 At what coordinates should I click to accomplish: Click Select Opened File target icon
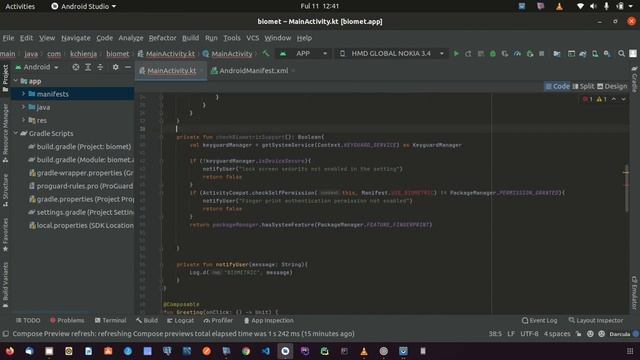point(76,67)
